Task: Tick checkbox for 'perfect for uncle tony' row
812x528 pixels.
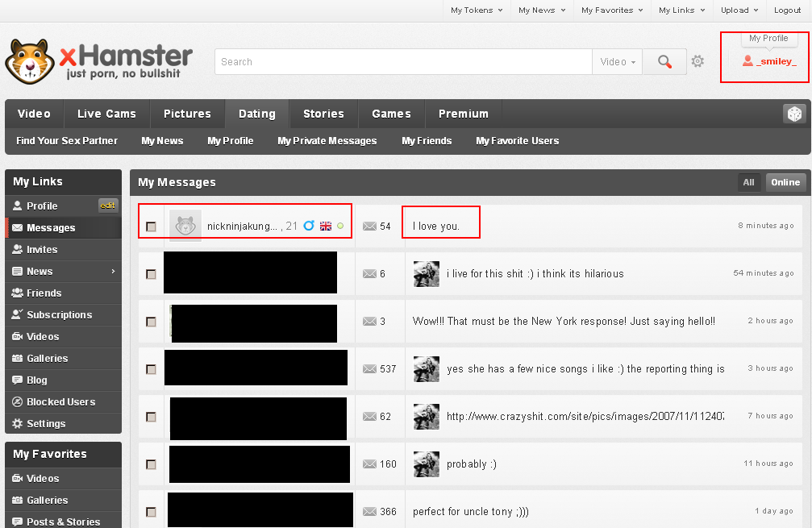Action: [x=152, y=513]
